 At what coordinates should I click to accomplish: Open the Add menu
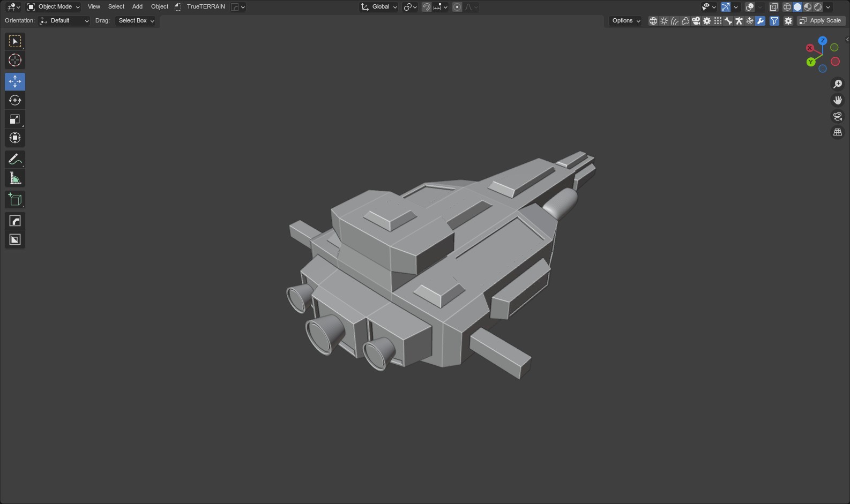[137, 7]
